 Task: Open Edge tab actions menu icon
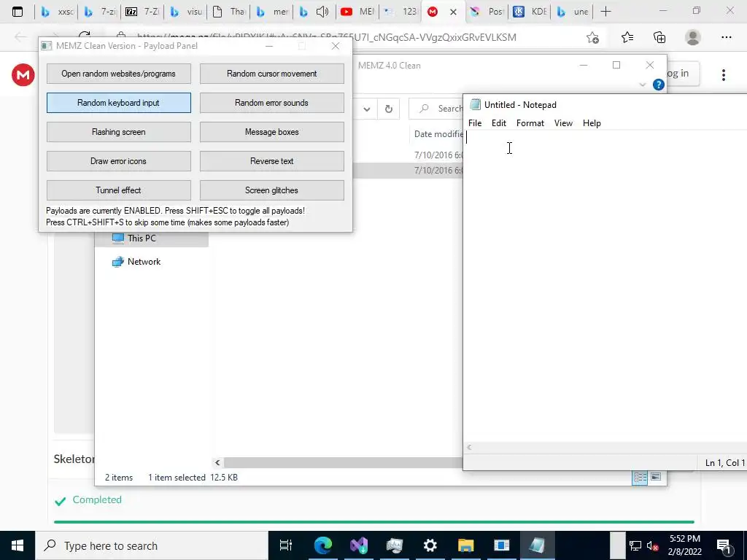point(18,12)
